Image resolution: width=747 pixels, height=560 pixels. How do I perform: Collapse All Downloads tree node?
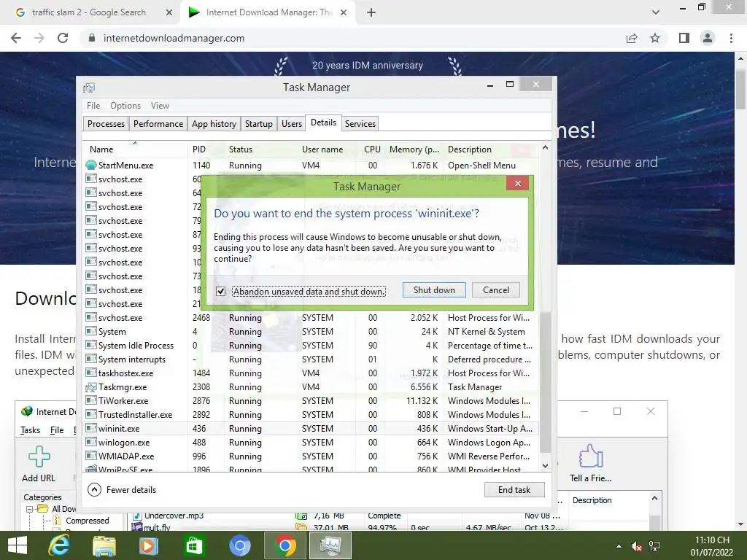tap(29, 509)
